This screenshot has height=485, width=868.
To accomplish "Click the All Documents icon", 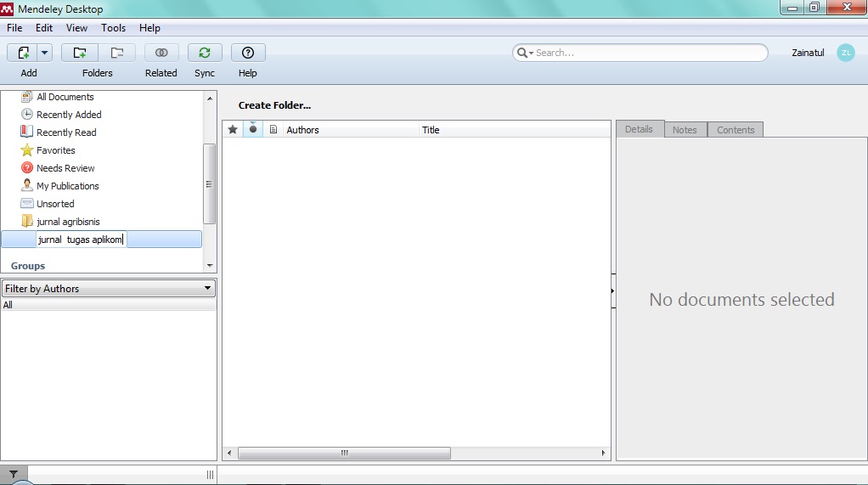I will pos(26,97).
